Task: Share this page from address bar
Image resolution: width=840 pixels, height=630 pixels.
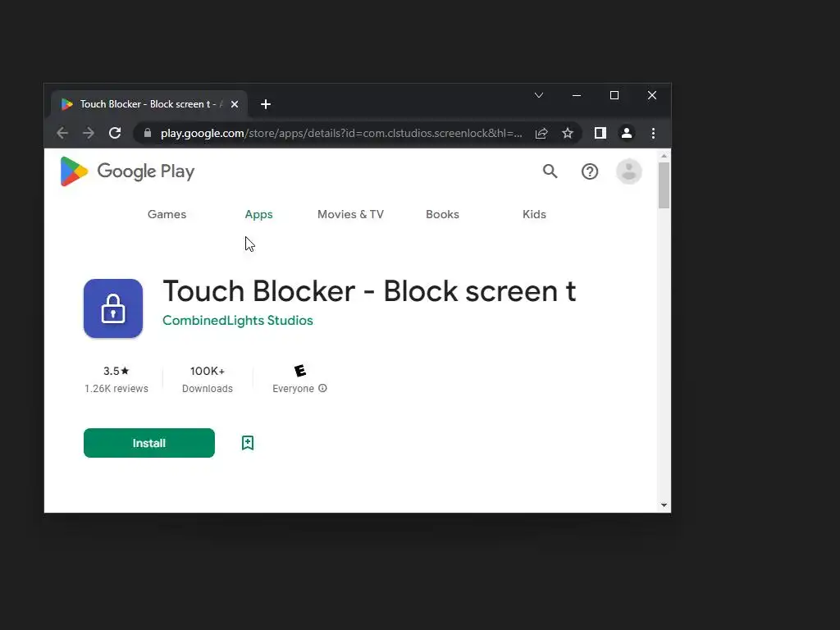Action: click(x=541, y=133)
